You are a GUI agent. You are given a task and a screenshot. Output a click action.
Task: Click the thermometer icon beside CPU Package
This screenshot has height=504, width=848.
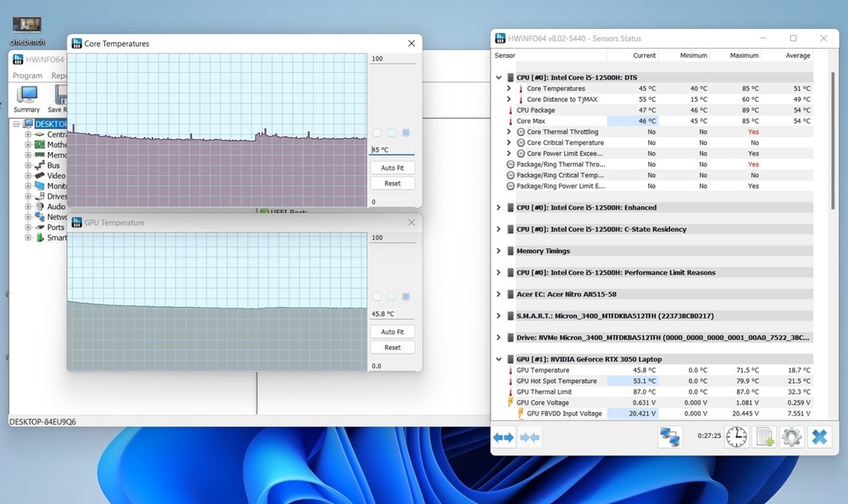[510, 110]
